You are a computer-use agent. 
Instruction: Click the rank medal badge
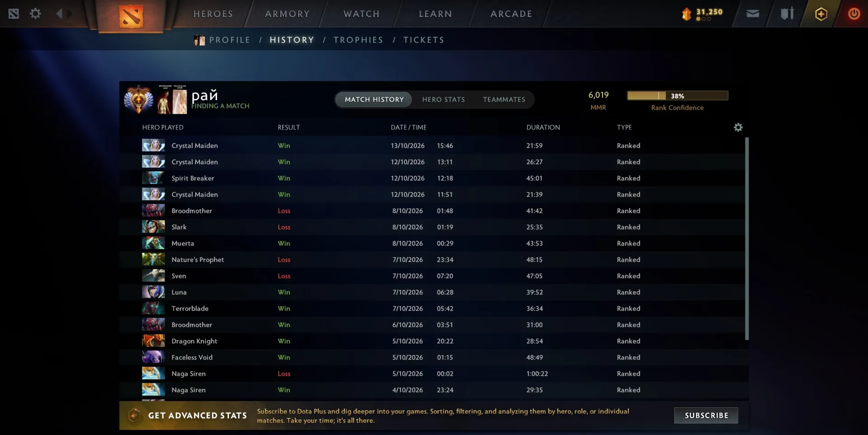pos(138,99)
